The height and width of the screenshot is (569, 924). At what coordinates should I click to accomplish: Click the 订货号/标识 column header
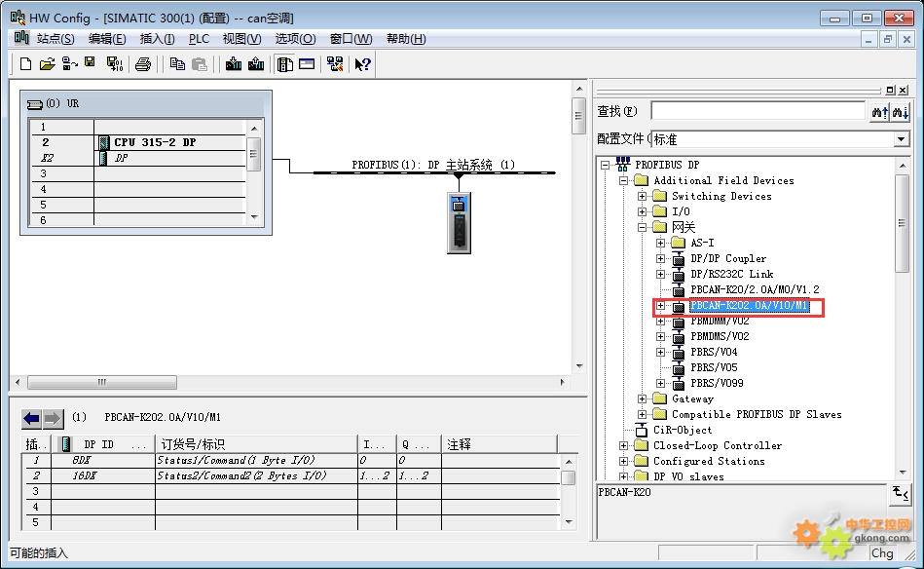pos(256,444)
